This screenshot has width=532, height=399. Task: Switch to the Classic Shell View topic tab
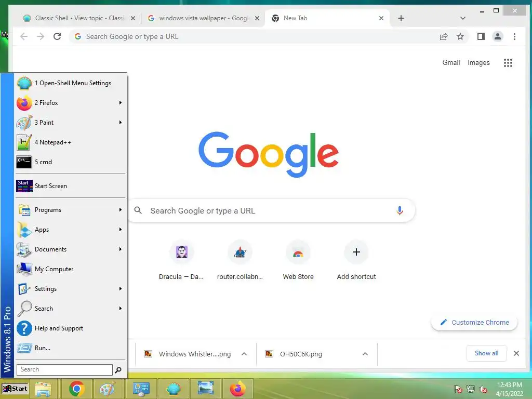coord(79,18)
